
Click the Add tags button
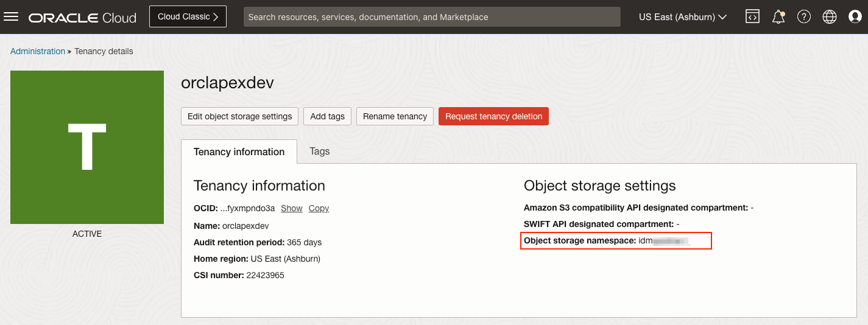click(327, 116)
